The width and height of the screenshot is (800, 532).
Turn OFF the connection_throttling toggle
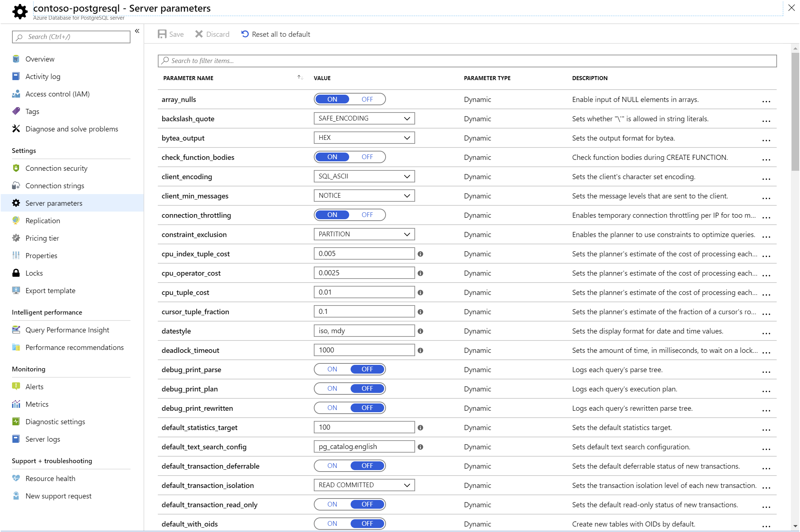367,215
